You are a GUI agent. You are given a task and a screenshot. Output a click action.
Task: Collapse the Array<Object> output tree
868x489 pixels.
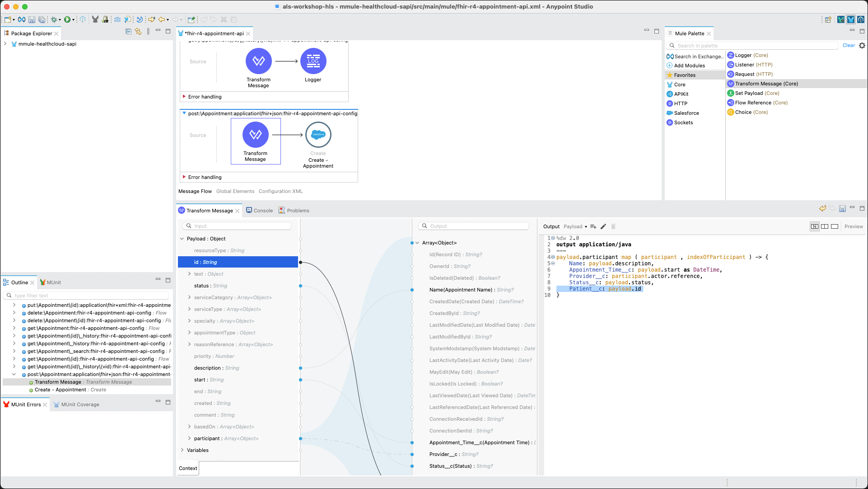[x=417, y=243]
